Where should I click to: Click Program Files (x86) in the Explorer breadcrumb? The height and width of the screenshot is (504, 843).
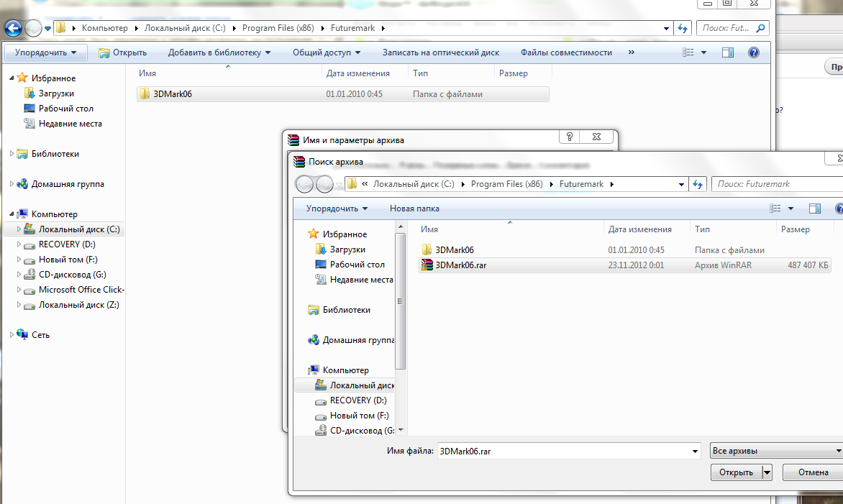pos(278,28)
